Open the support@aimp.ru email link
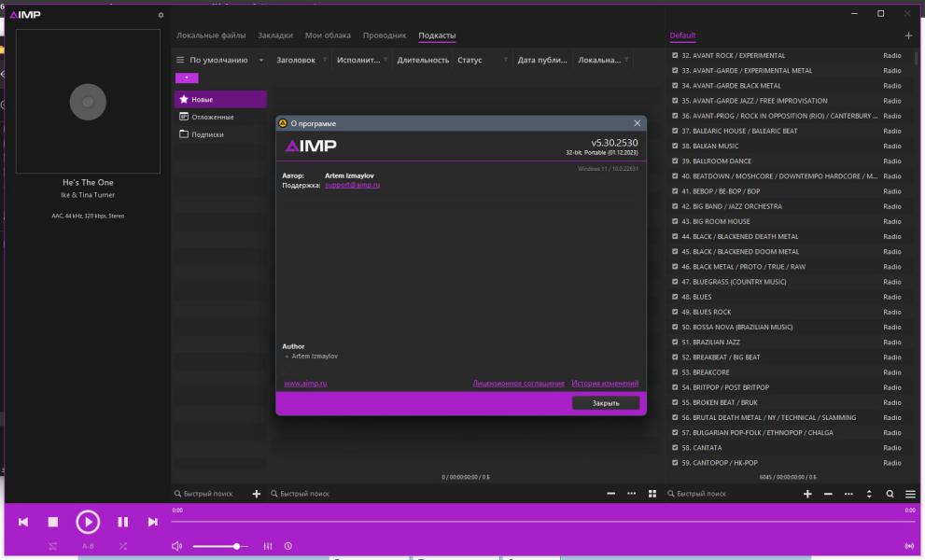 coord(352,186)
